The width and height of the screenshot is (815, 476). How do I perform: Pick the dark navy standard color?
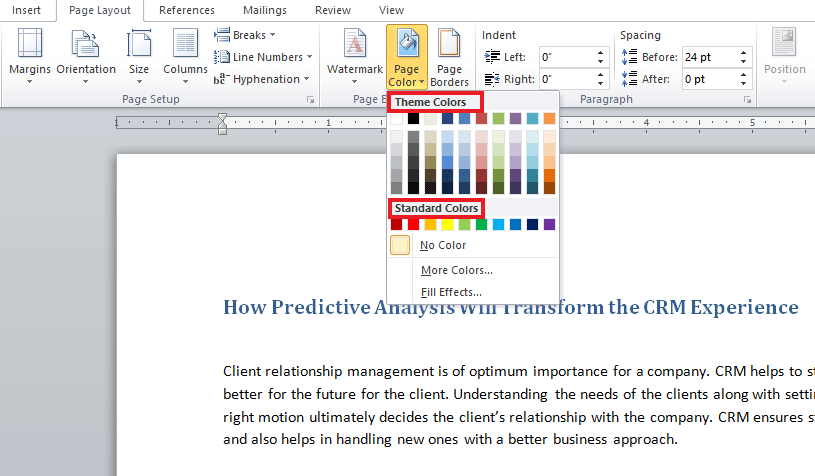coord(532,224)
